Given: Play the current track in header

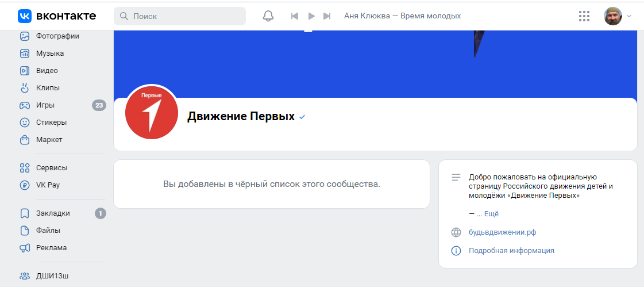Looking at the screenshot, I should 311,16.
